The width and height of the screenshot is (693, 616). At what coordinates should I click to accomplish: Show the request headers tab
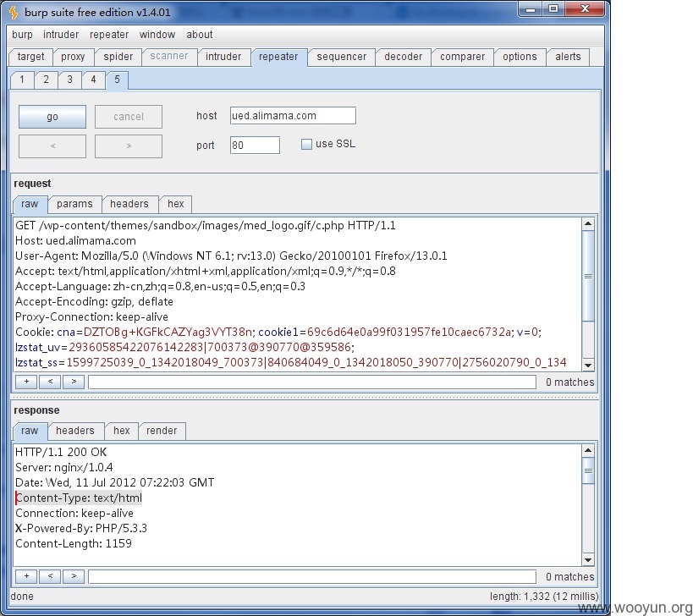coord(129,204)
